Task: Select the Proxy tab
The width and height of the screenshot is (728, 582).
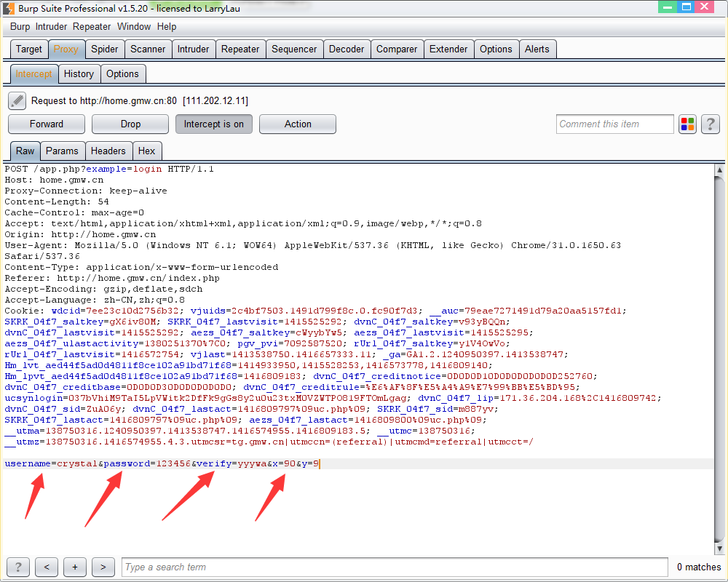Action: pos(66,49)
